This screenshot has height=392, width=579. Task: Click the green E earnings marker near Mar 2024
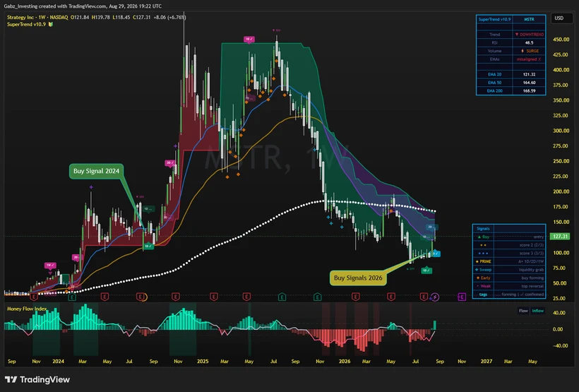tap(72, 297)
